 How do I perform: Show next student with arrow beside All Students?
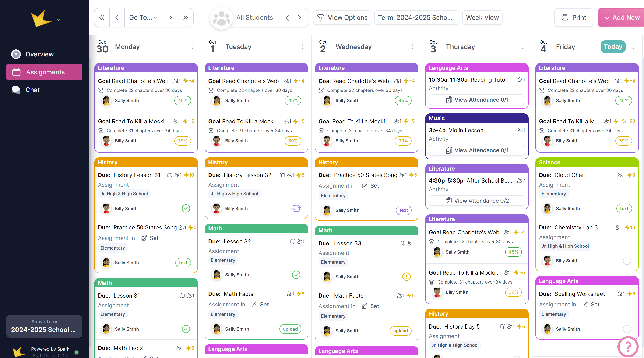pyautogui.click(x=299, y=18)
